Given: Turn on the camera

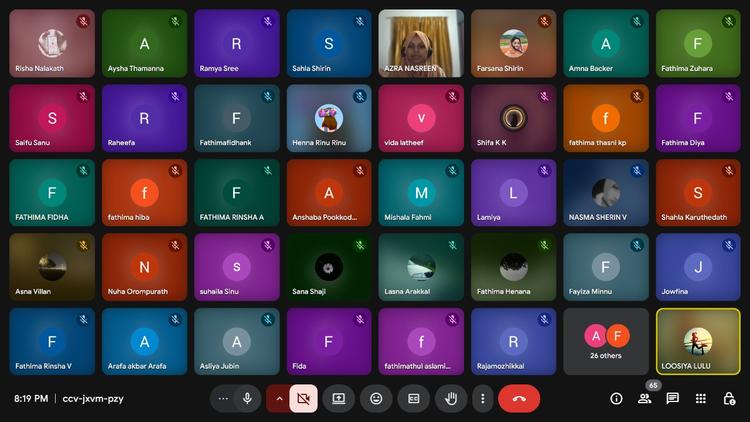Looking at the screenshot, I should click(304, 398).
